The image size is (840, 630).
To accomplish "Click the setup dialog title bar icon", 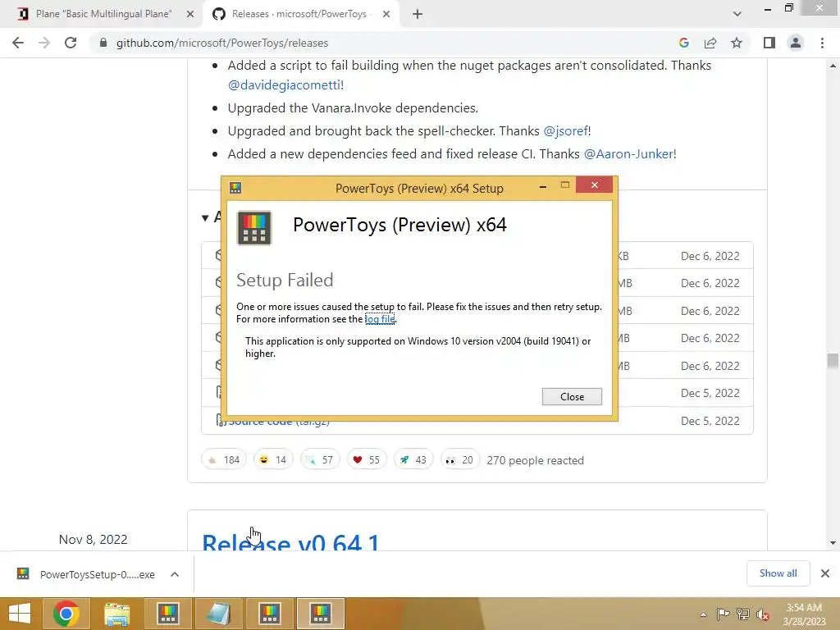I will (x=235, y=188).
